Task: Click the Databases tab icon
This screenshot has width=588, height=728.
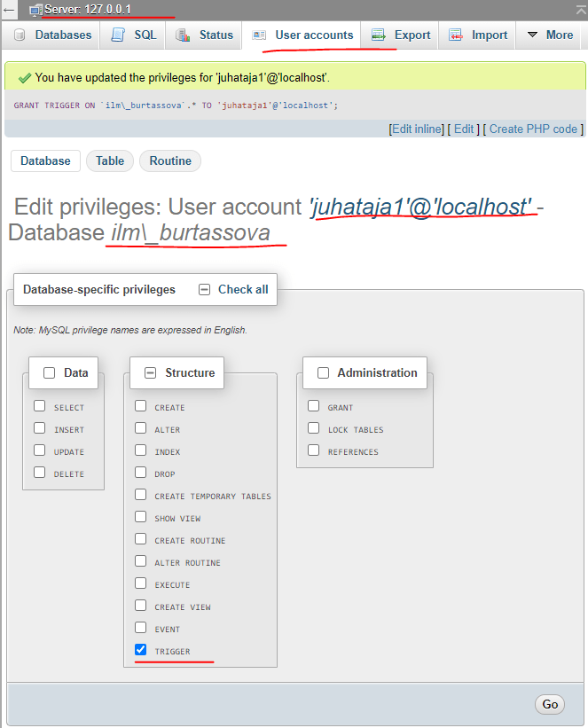Action: pyautogui.click(x=20, y=35)
